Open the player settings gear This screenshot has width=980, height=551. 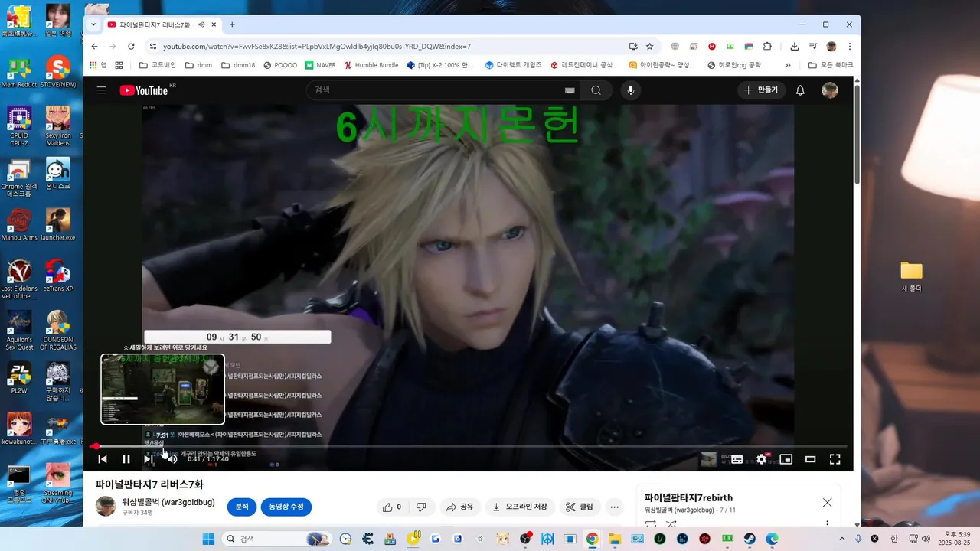tap(761, 459)
